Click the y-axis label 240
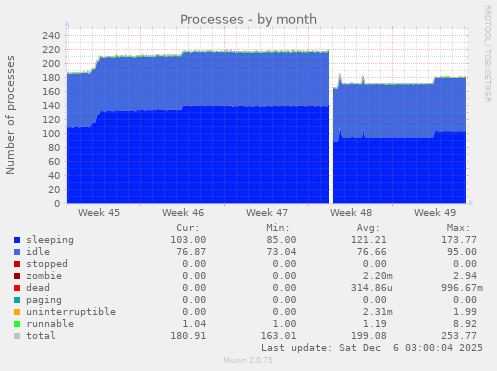The image size is (497, 371). coord(51,36)
